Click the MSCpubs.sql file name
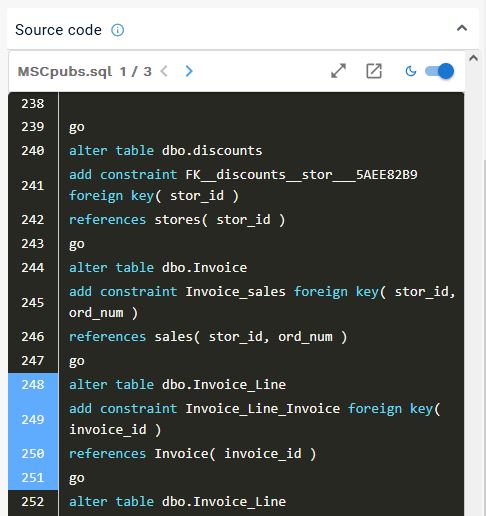Screen dimensions: 486x516 tap(65, 71)
